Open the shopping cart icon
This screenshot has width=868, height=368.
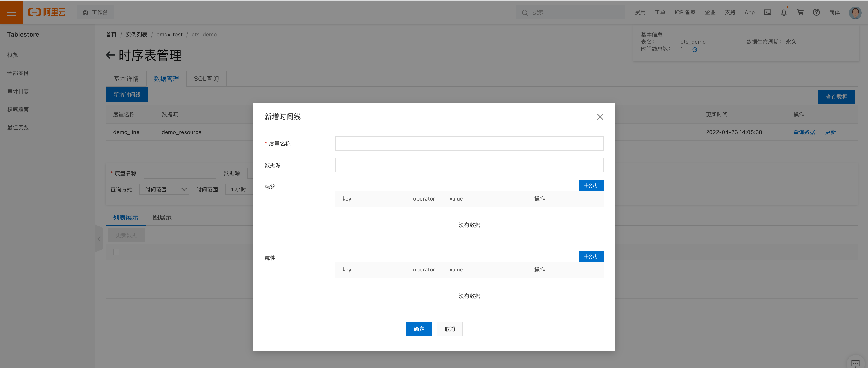800,12
